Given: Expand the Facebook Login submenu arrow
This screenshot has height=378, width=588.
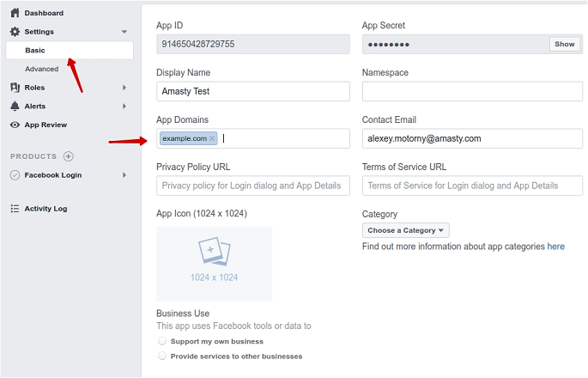Looking at the screenshot, I should click(x=124, y=175).
